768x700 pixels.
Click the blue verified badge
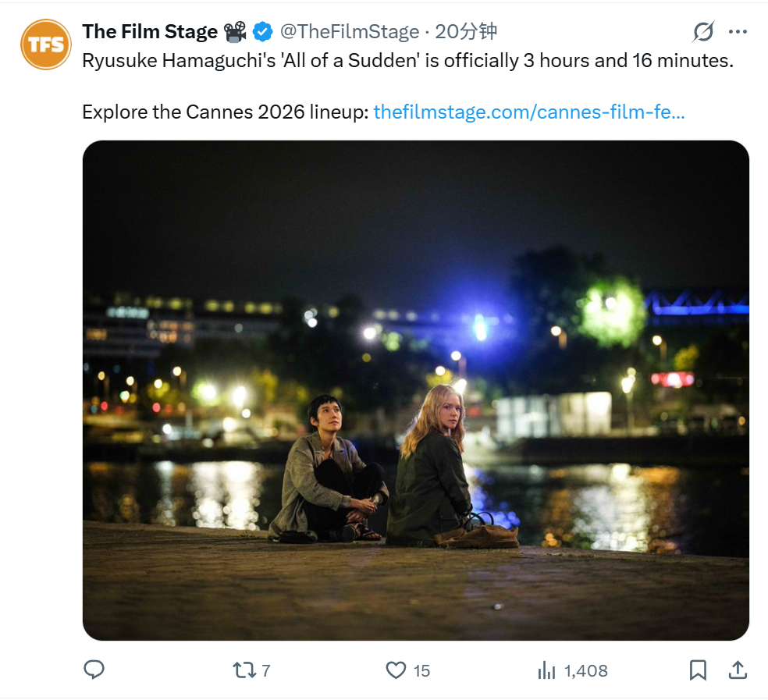pos(262,32)
